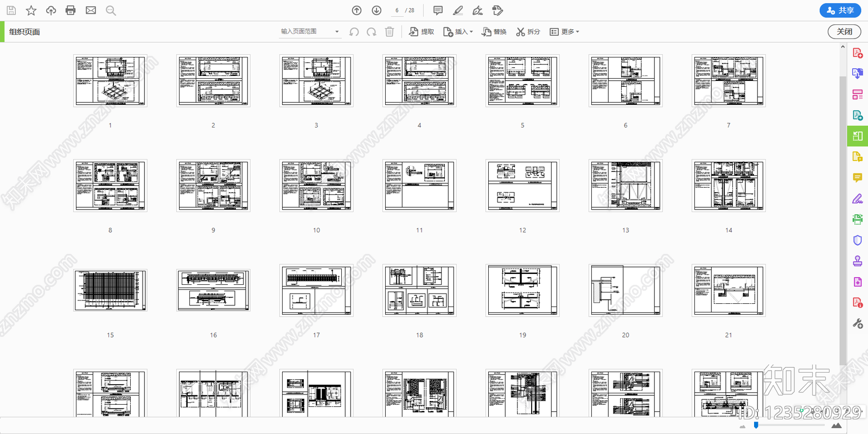This screenshot has height=434, width=868.
Task: Select the page 12 thumbnail
Action: click(522, 186)
